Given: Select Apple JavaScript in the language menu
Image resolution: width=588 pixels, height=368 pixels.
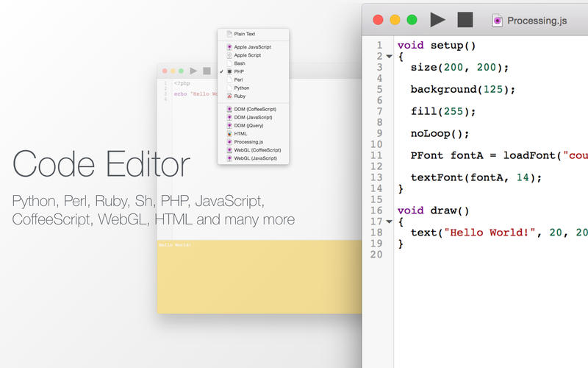Looking at the screenshot, I should coord(253,47).
